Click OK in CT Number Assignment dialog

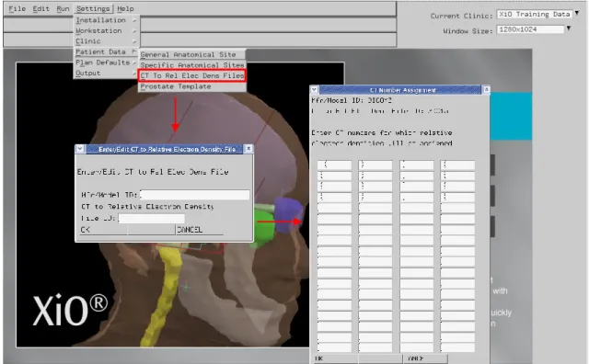tap(335, 358)
